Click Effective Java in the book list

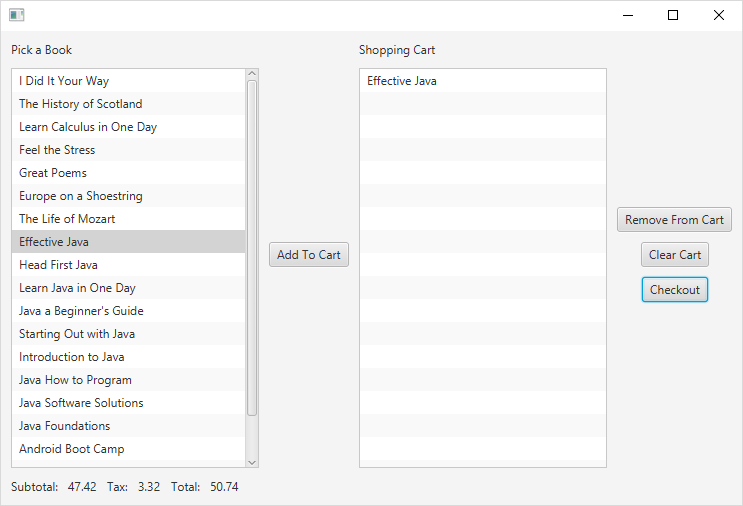click(x=128, y=242)
